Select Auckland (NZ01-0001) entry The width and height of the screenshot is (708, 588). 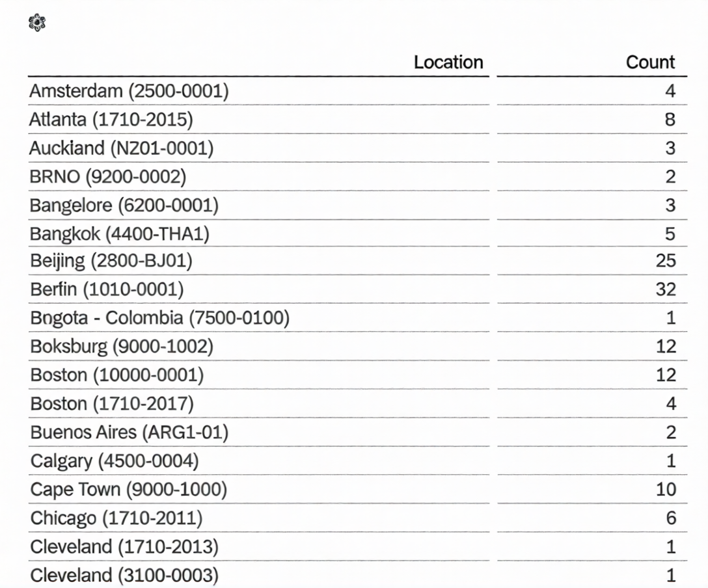pyautogui.click(x=121, y=148)
